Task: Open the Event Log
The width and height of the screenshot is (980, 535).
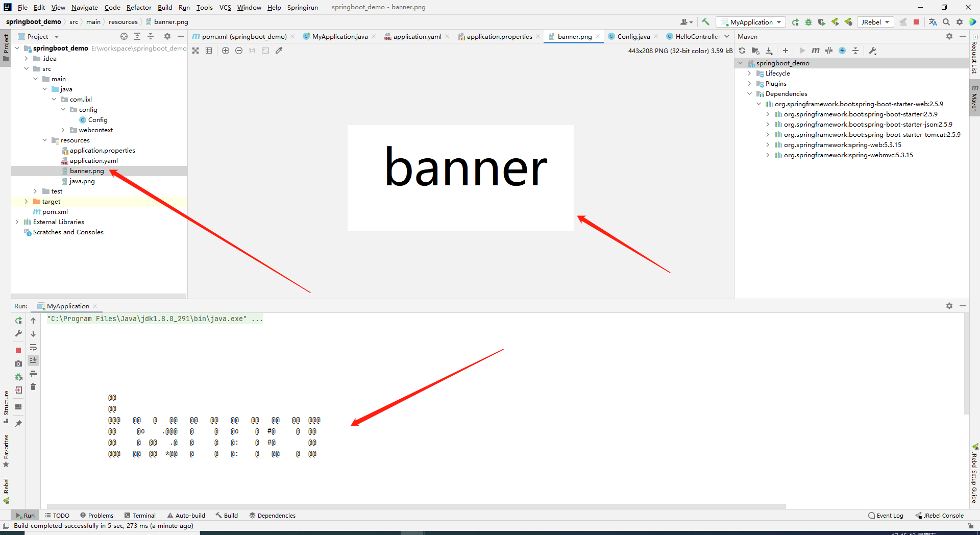Action: pos(889,515)
